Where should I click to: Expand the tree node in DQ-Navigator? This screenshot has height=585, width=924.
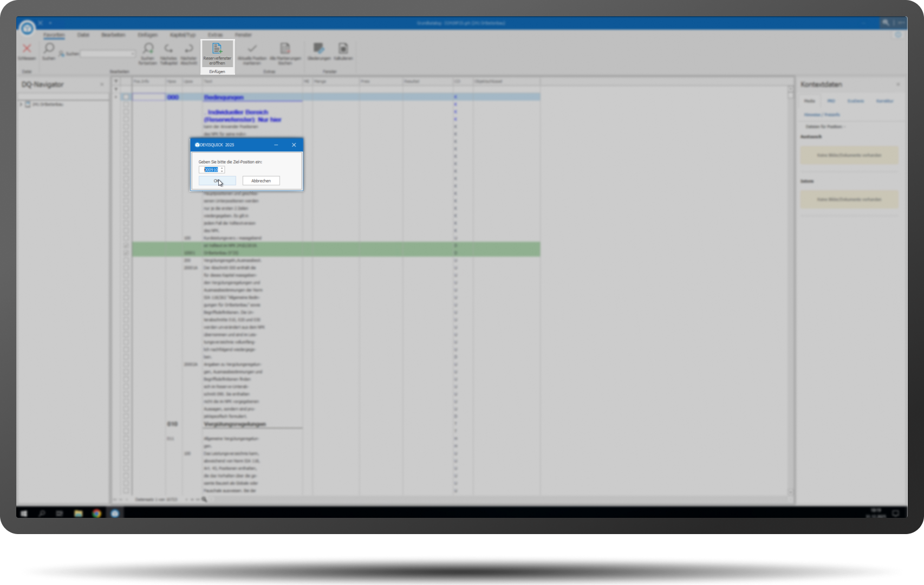pyautogui.click(x=21, y=105)
